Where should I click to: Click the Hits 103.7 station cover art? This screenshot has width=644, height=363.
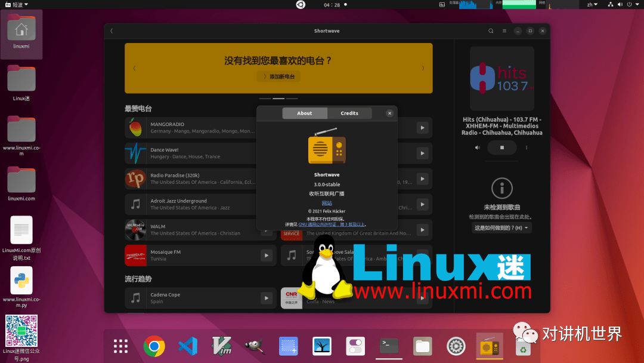(x=502, y=78)
